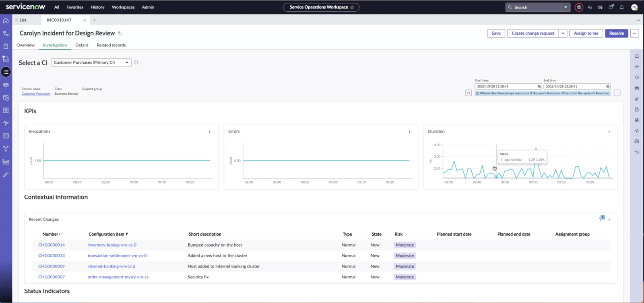The image size is (644, 303).
Task: Click the globe icon in the top bar
Action: [x=579, y=7]
